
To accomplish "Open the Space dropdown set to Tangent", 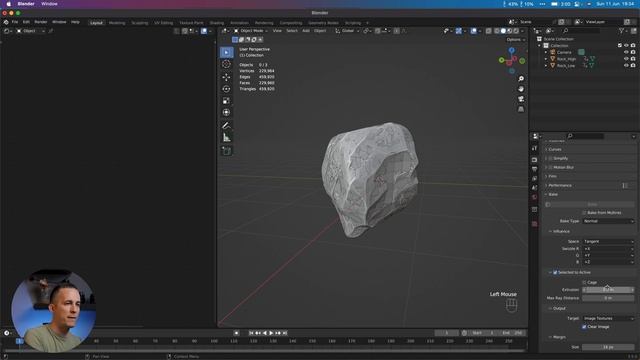I will point(608,242).
